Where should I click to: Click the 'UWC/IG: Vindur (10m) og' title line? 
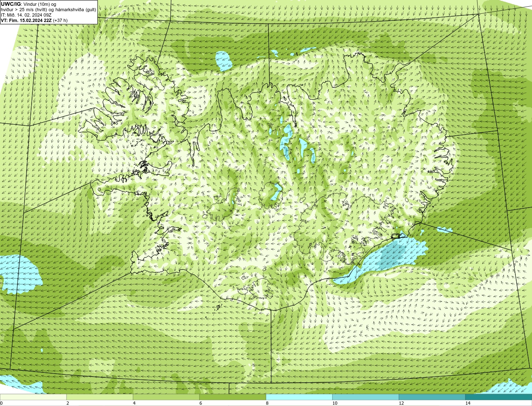pyautogui.click(x=28, y=4)
